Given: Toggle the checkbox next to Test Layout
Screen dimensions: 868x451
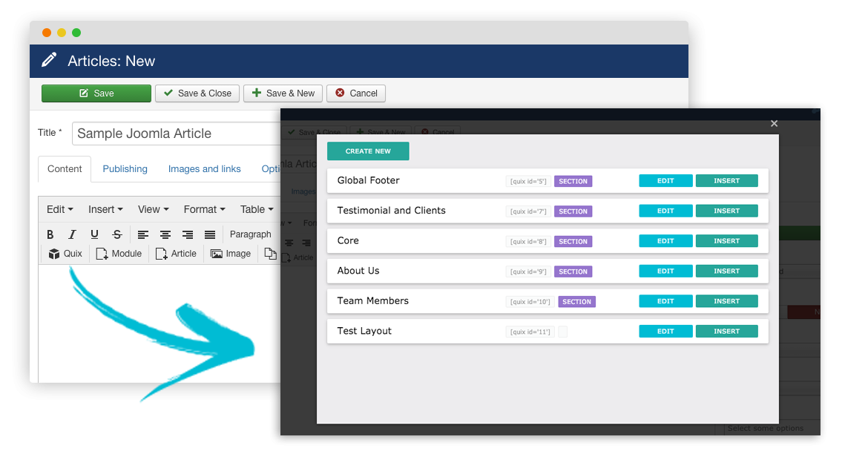Looking at the screenshot, I should (x=562, y=331).
